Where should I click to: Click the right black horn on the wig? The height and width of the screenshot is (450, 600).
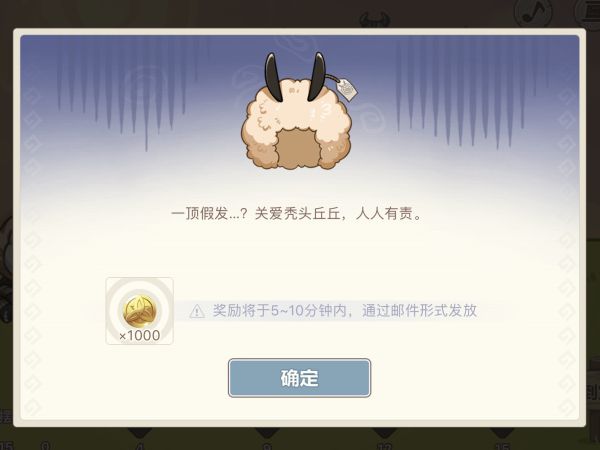(317, 77)
